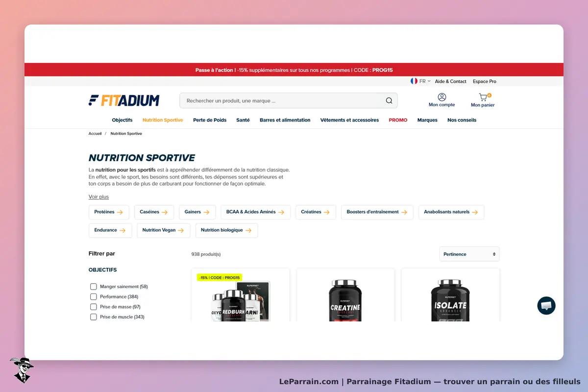
Task: Click the Nutrition Sportive breadcrumb text
Action: pyautogui.click(x=126, y=133)
